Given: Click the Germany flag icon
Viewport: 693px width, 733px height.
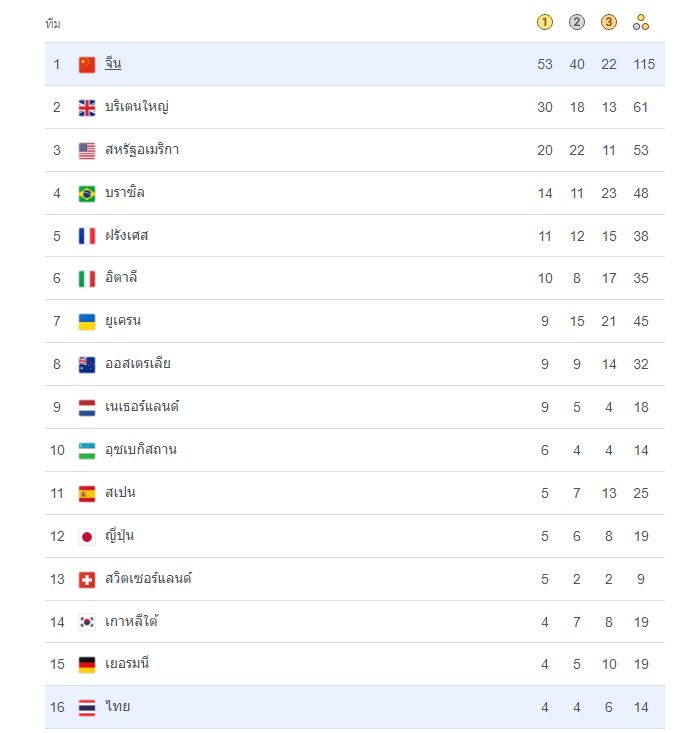Looking at the screenshot, I should 87,665.
